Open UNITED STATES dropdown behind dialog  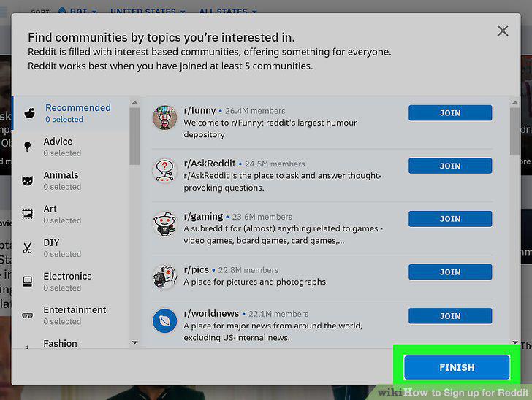(x=148, y=11)
